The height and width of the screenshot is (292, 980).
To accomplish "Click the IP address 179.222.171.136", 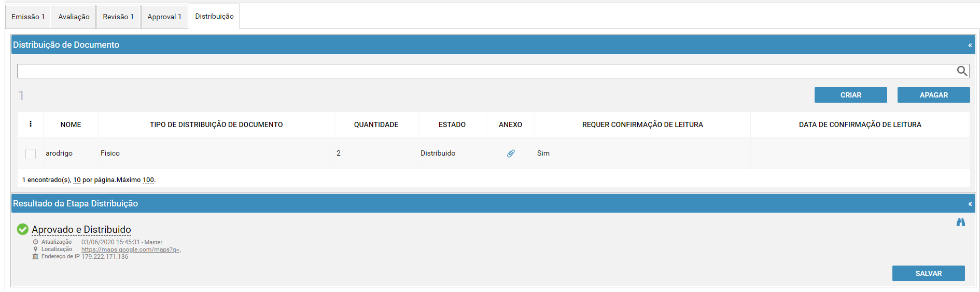I will [105, 257].
